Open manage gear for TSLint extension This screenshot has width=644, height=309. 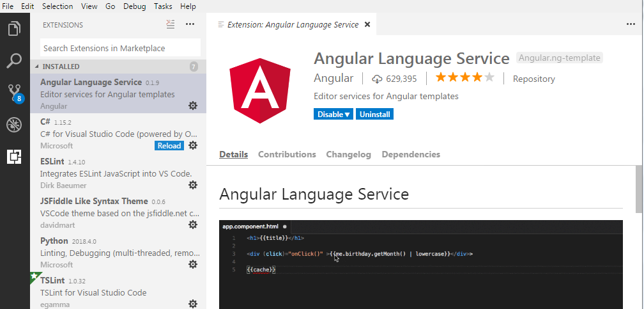click(x=193, y=304)
